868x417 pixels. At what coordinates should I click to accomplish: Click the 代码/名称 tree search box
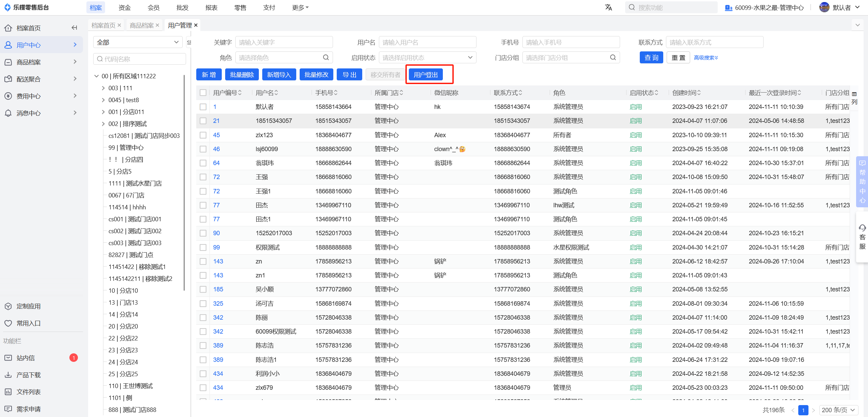coord(139,59)
